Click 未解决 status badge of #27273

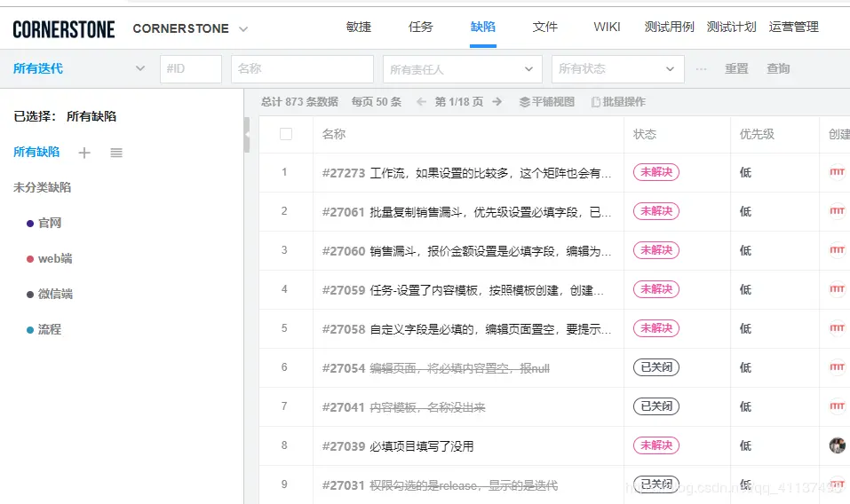pos(656,172)
